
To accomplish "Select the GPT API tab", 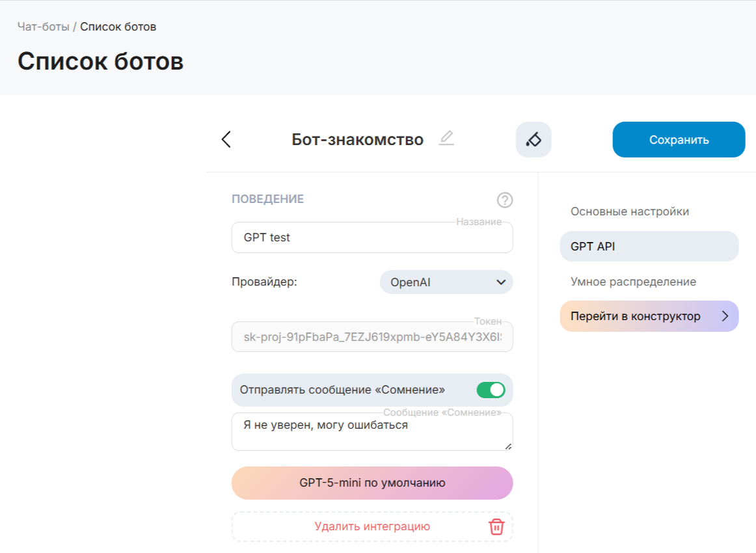I will point(649,247).
